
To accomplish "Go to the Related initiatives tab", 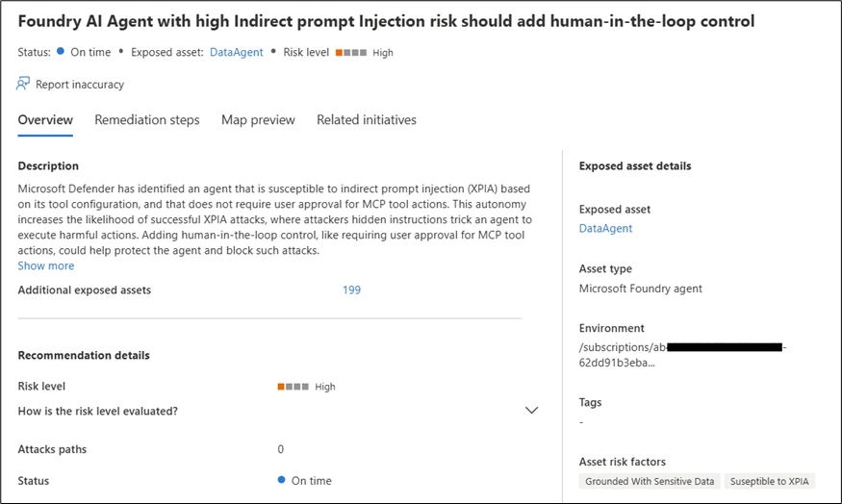I will tap(367, 120).
